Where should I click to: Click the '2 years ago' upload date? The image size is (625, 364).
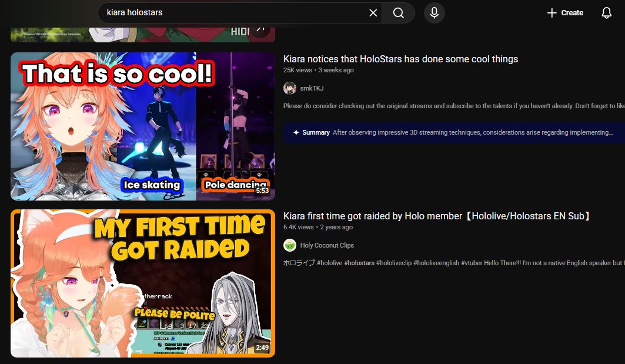(336, 227)
